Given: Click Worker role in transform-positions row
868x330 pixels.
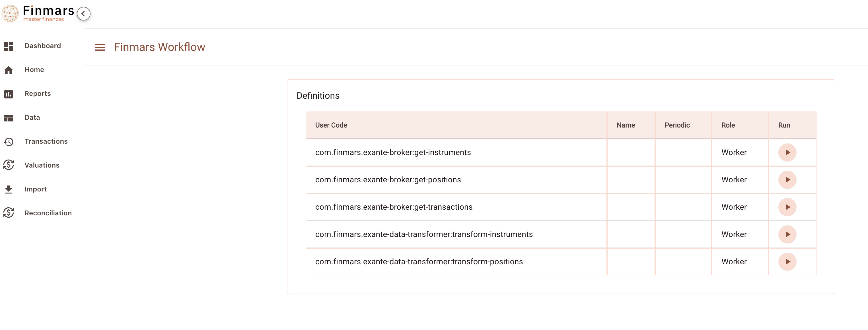Looking at the screenshot, I should 734,262.
